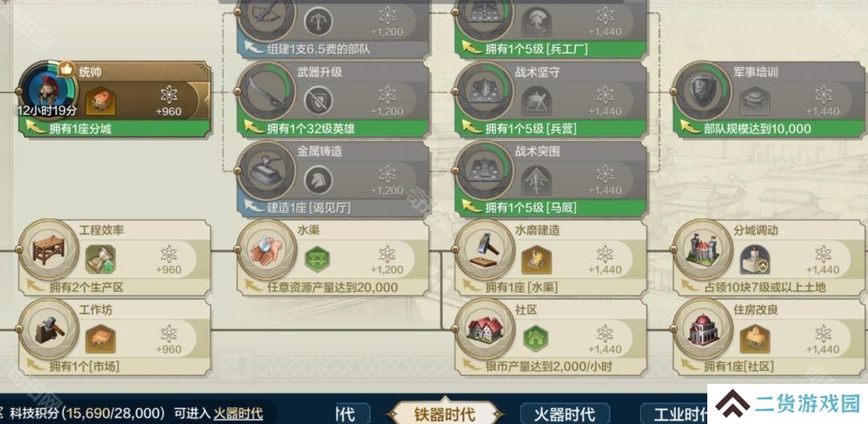Select the 军事培训 shield icon
868x424 pixels.
702,91
